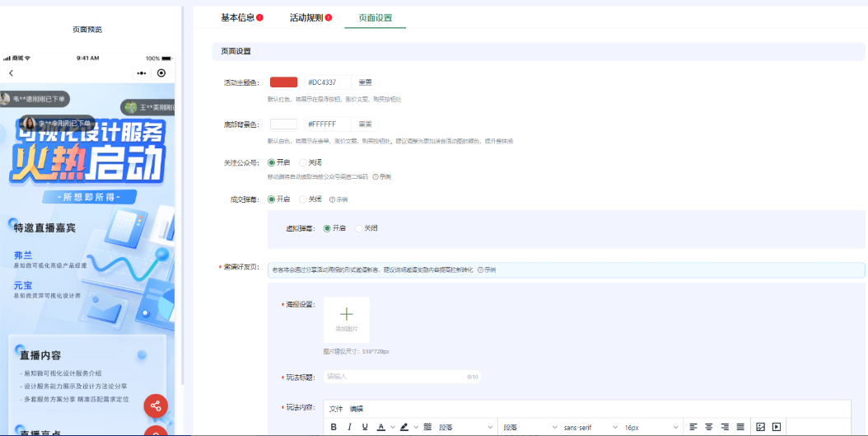868x436 pixels.
Task: Open the 活动规则 tab
Action: pyautogui.click(x=306, y=17)
